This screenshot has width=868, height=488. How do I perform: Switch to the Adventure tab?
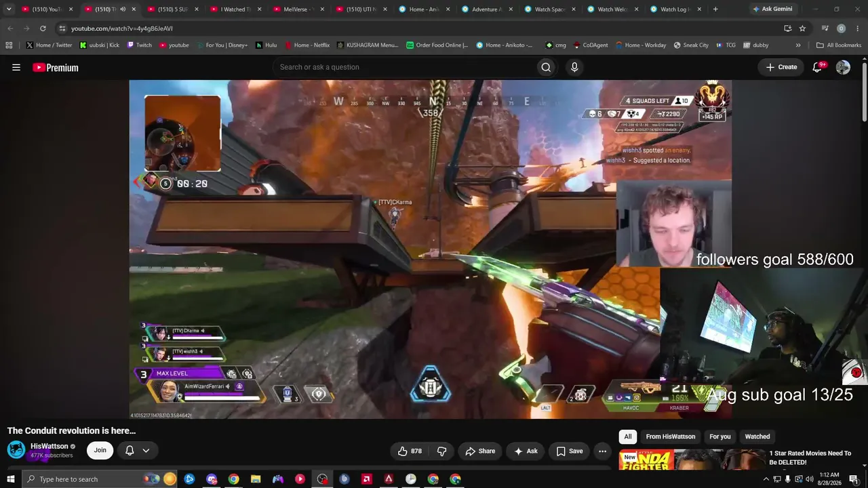pos(487,9)
